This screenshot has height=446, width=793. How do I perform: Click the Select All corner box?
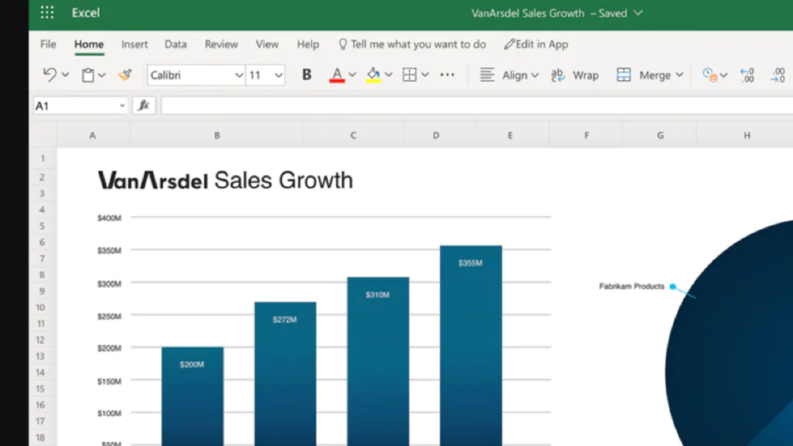pos(43,135)
